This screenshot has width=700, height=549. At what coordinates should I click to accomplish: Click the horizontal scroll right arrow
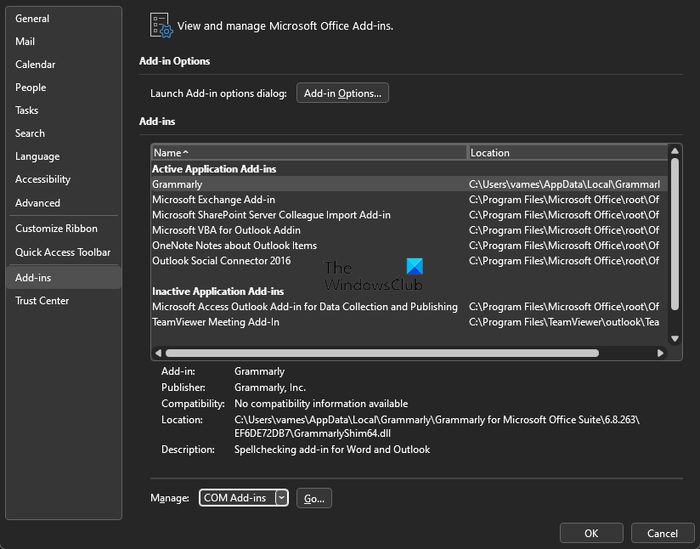tap(661, 353)
